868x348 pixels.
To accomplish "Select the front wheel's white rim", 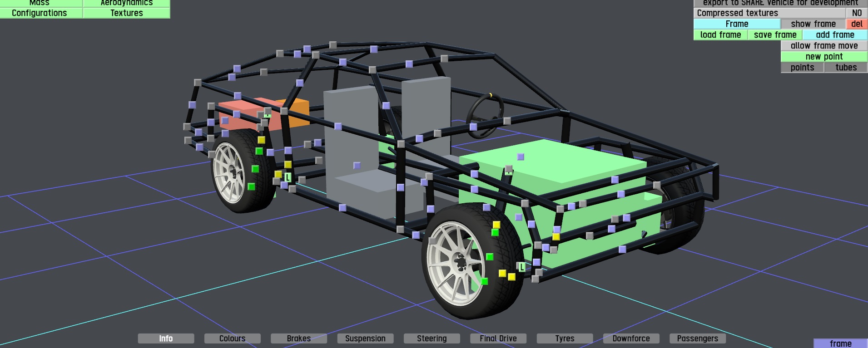I will 455,264.
